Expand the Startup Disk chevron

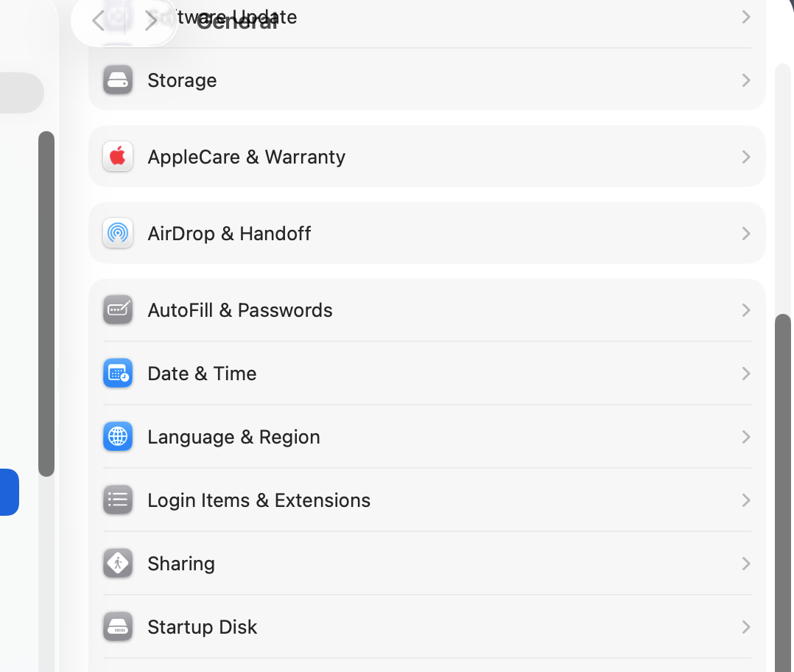pos(746,627)
